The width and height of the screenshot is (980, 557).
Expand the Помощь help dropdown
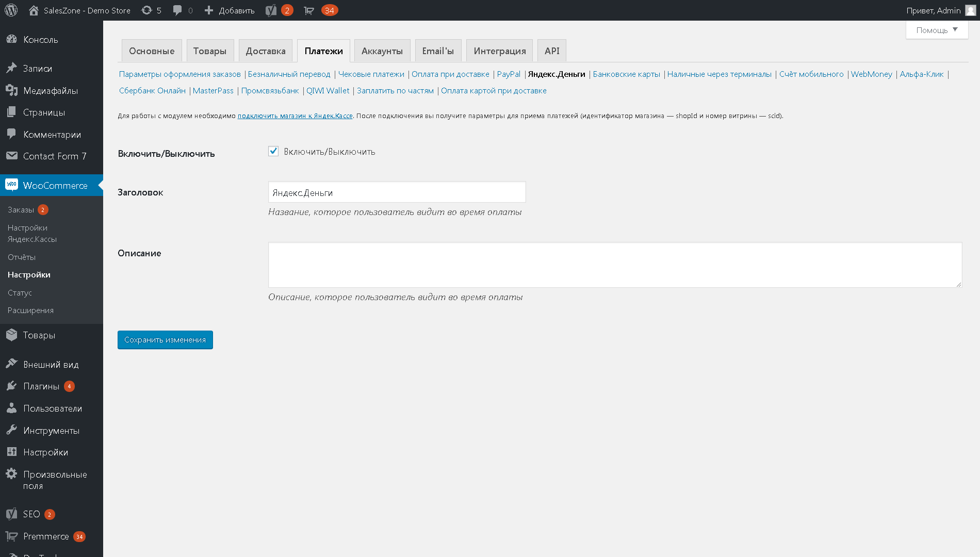937,30
